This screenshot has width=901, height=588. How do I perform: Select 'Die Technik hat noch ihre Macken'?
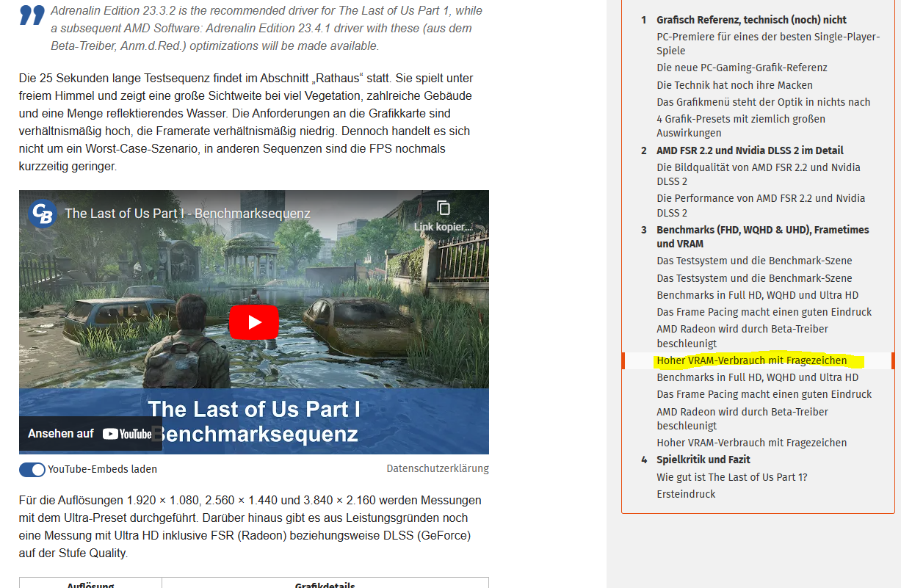(734, 85)
